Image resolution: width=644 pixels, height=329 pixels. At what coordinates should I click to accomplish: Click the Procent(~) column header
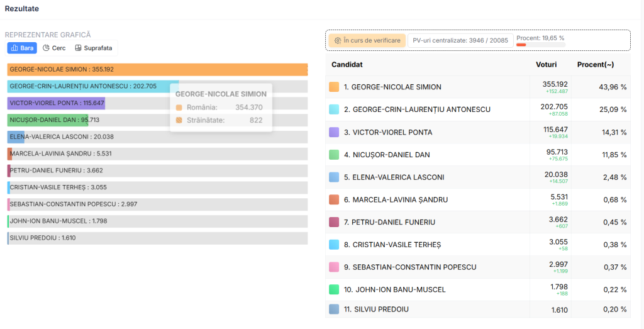tap(595, 65)
